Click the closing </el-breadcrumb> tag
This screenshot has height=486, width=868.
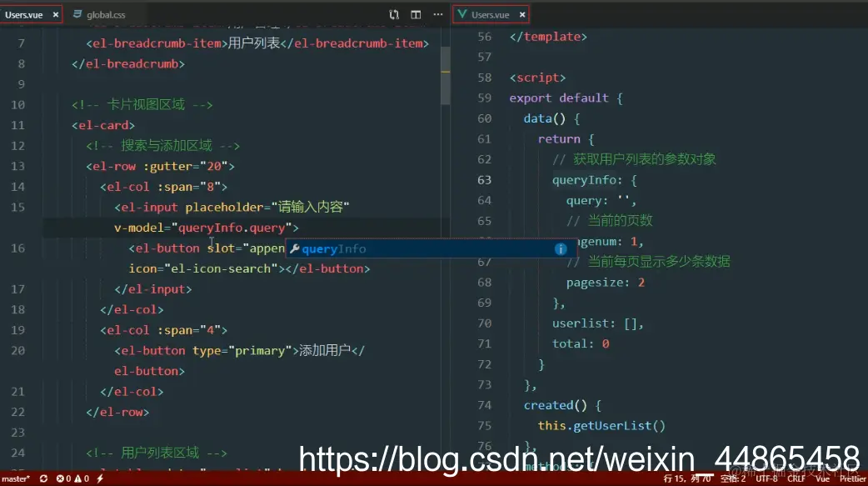click(x=128, y=63)
